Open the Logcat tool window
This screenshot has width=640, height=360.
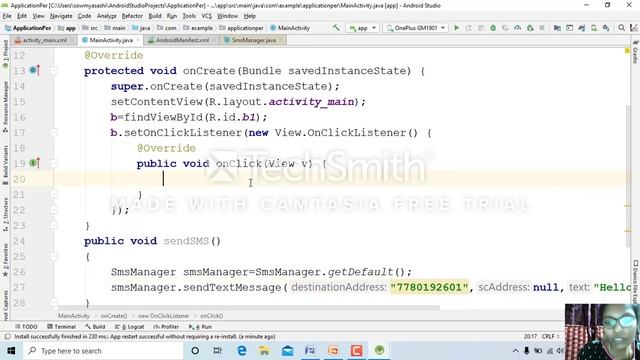(129, 327)
